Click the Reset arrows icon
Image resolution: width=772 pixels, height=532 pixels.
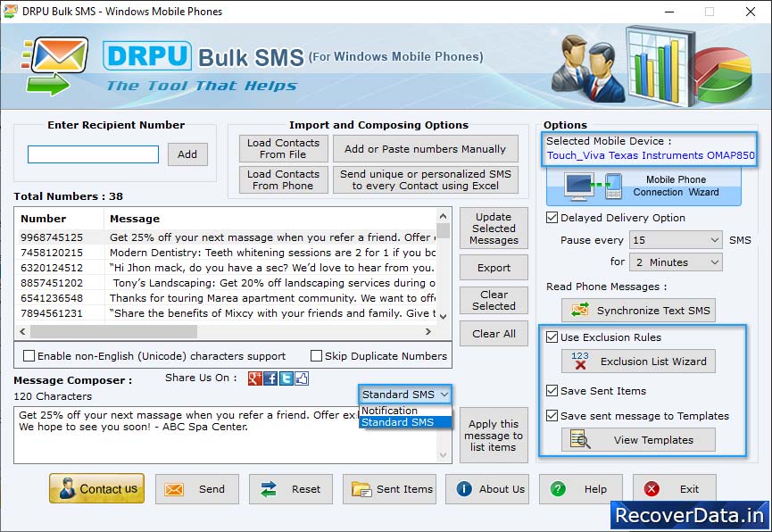pos(269,489)
